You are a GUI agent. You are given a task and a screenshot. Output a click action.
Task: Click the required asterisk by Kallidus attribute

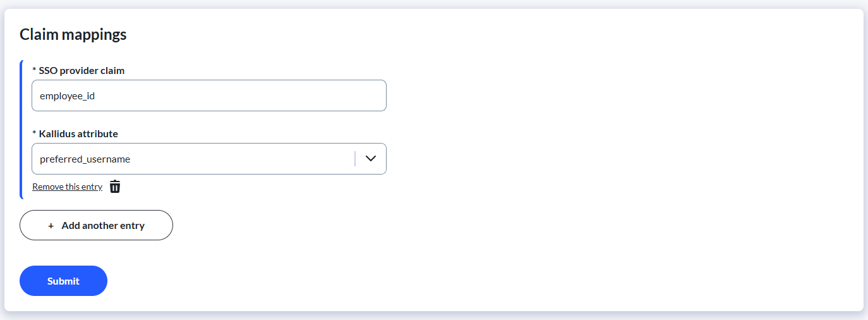pyautogui.click(x=34, y=134)
